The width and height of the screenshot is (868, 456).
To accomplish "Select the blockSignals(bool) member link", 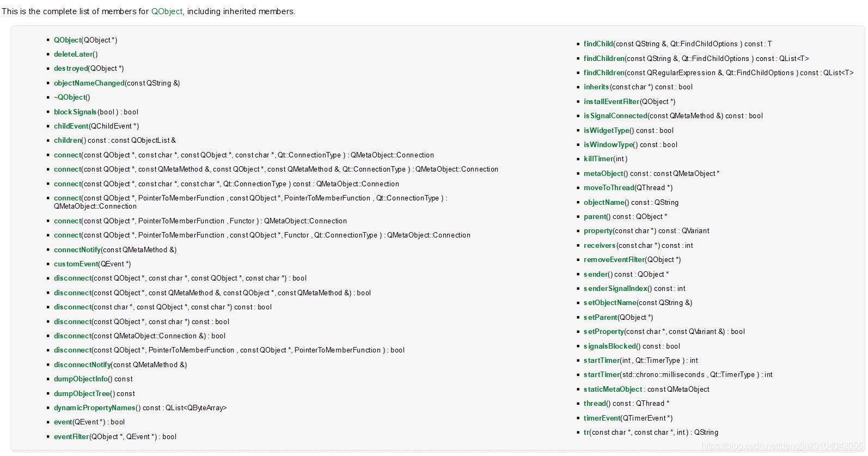I will click(x=75, y=112).
